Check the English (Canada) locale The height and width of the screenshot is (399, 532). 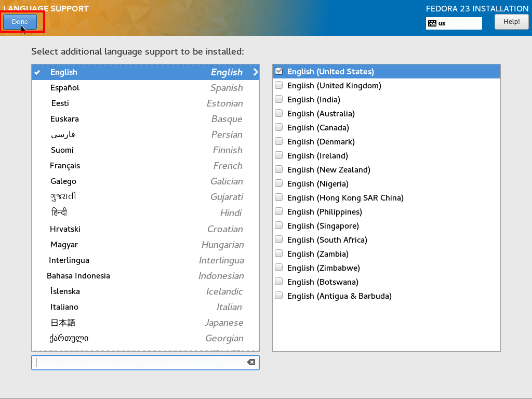pos(279,127)
